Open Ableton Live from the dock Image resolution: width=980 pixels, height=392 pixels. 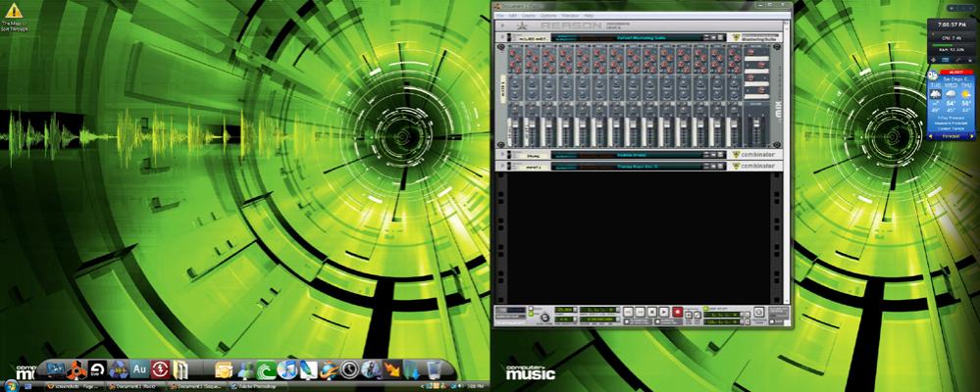(97, 370)
